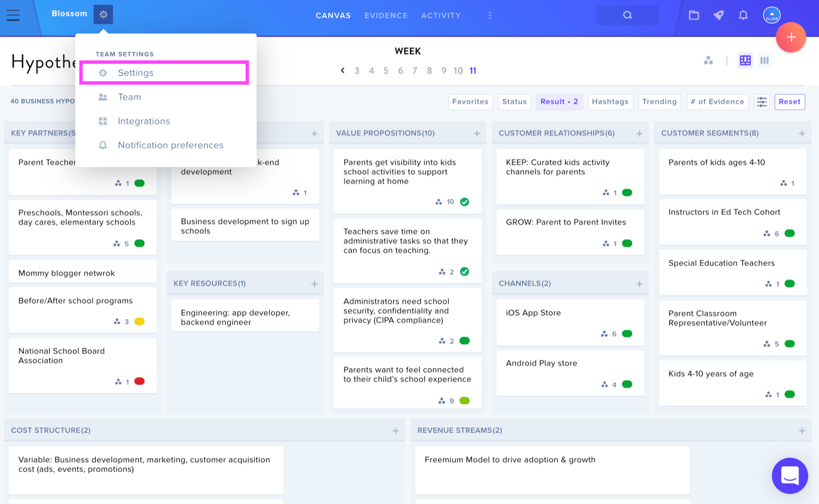
Task: Open the Hashtags filter dropdown
Action: pos(610,102)
